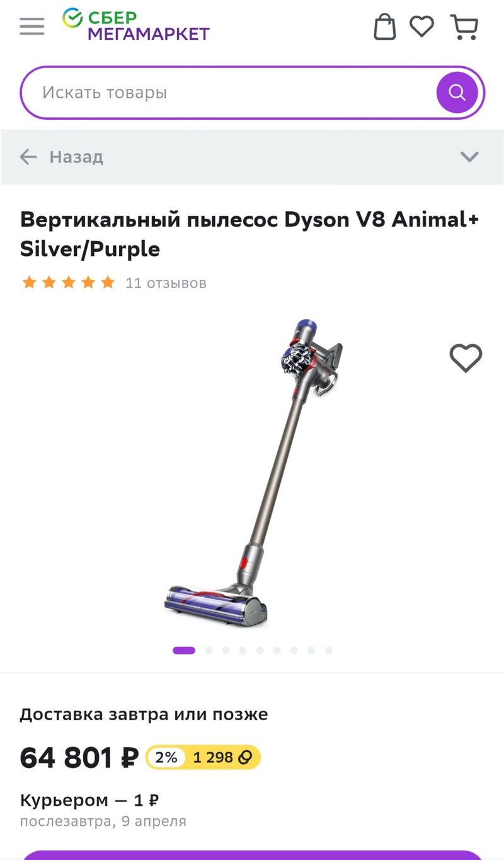The height and width of the screenshot is (860, 504).
Task: Open favorites heart icon in header
Action: point(421,26)
